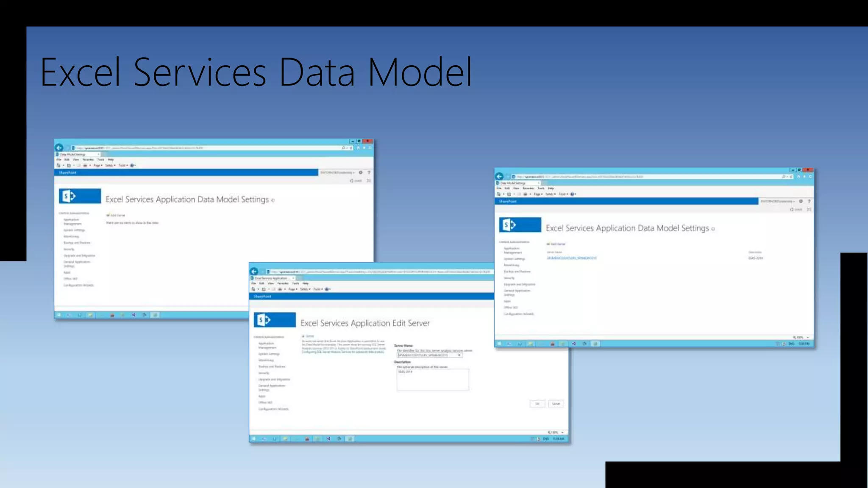This screenshot has width=868, height=488.
Task: Expand Safety dropdown in the empty-list window
Action: point(110,166)
